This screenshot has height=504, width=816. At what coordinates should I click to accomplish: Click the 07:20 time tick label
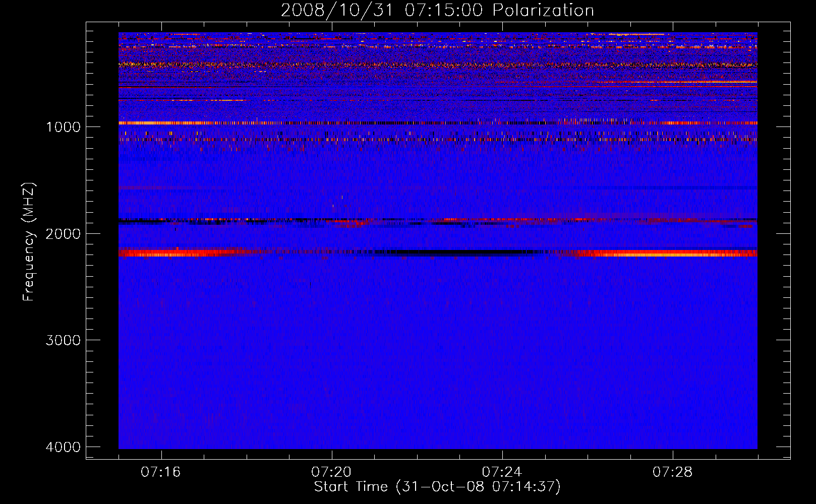tap(331, 472)
